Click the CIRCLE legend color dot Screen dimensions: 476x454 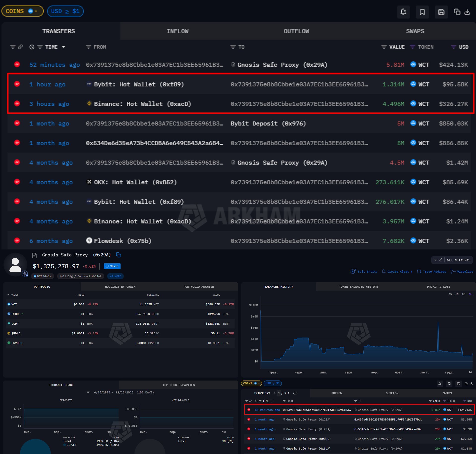click(64, 445)
